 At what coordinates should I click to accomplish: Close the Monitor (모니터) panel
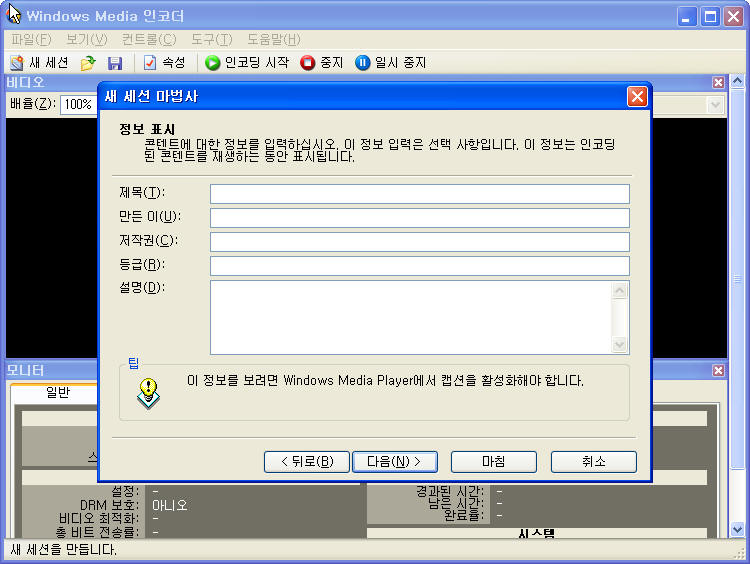coord(718,370)
